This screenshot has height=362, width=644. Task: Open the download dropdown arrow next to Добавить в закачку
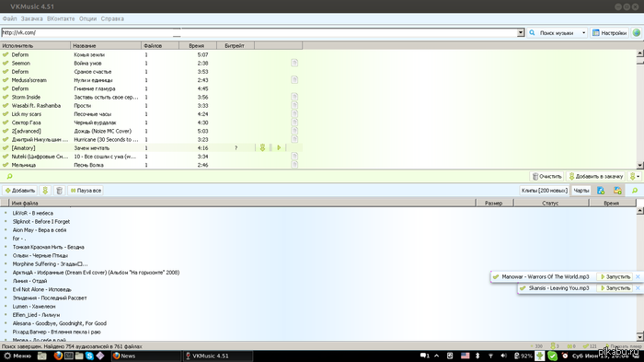(x=635, y=176)
